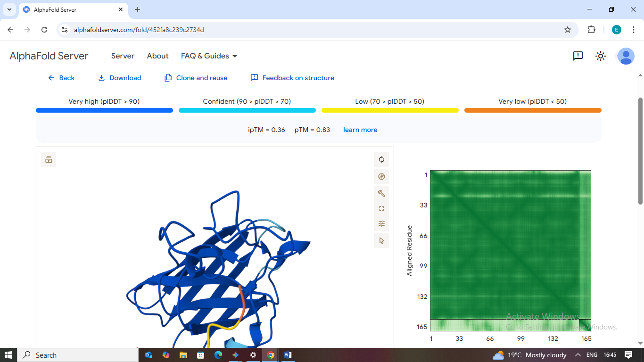Screen dimensions: 644x362
Task: Open Feedback on structure
Action: 292,78
